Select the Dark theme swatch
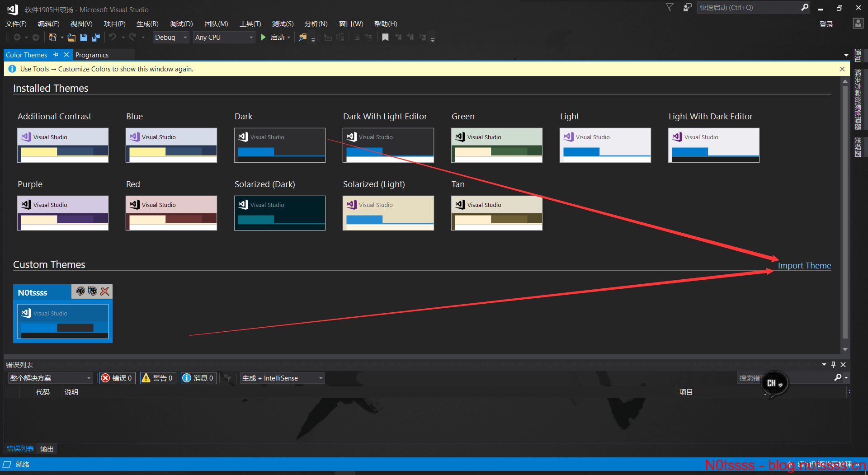 pyautogui.click(x=280, y=145)
